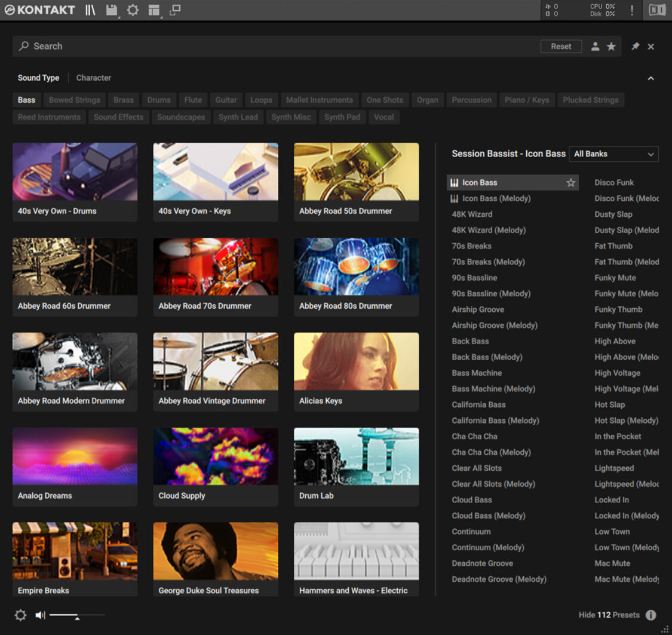Adjust the preview volume slider
Viewport: 672px width, 635px height.
[x=77, y=615]
